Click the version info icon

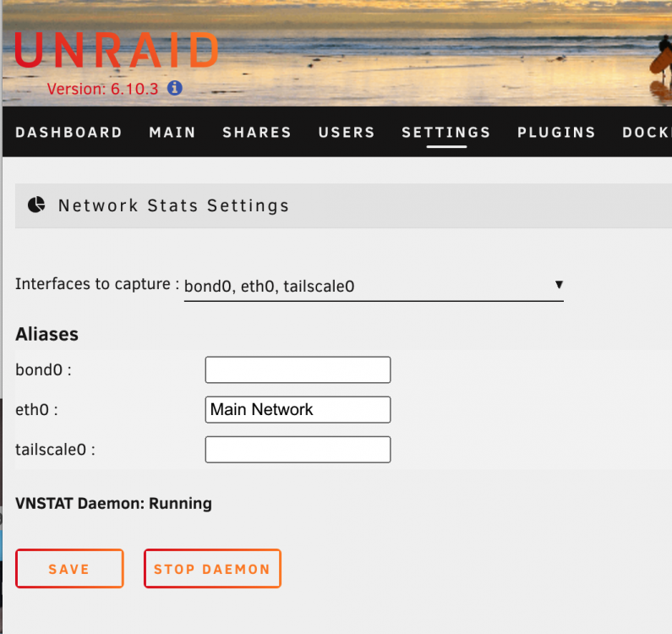[x=174, y=88]
